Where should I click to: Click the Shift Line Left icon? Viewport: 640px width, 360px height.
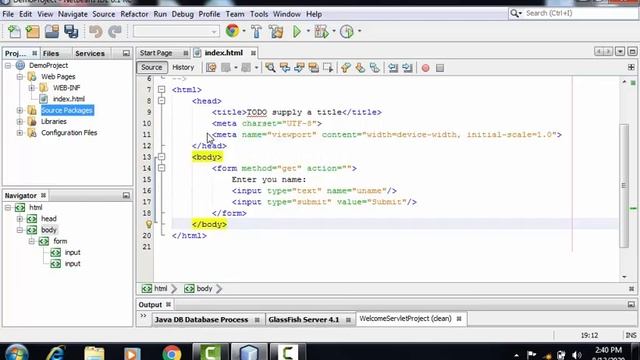pyautogui.click(x=393, y=68)
